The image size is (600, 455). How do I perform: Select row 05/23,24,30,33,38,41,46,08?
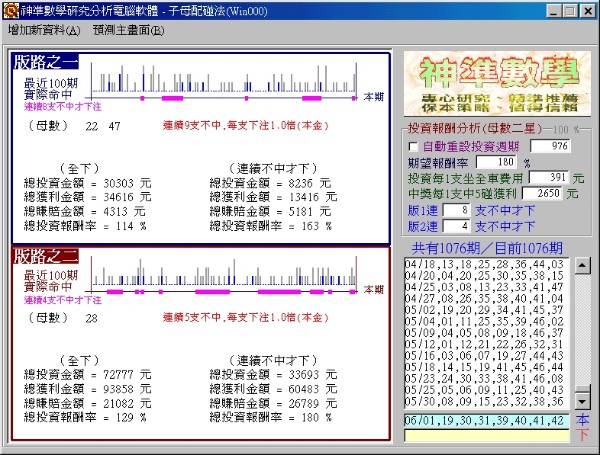click(484, 378)
